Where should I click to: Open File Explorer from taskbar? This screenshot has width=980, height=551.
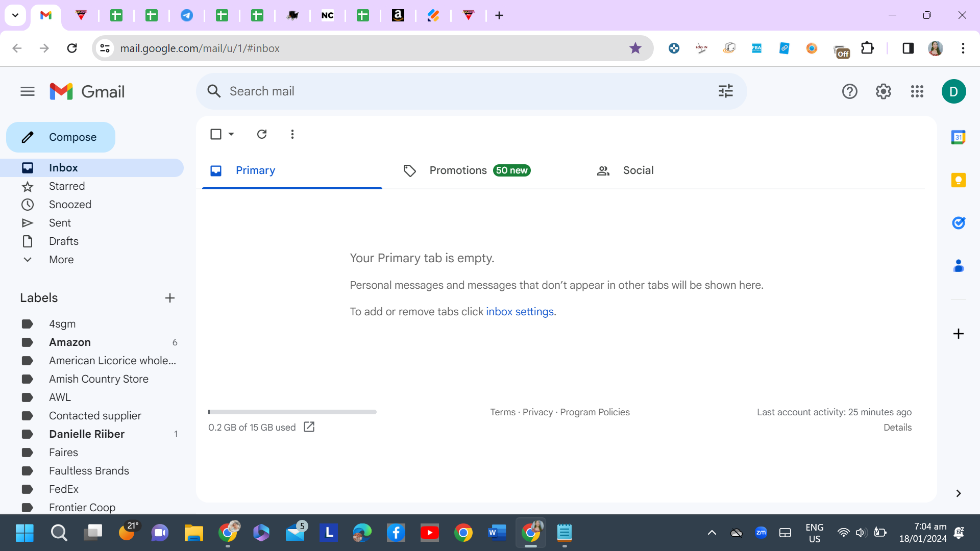click(193, 533)
